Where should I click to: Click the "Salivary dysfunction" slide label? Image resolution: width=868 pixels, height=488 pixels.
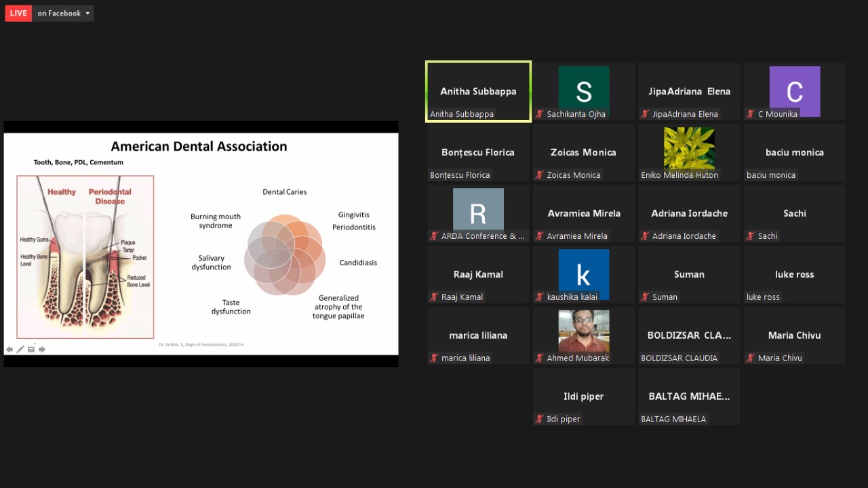[x=211, y=263]
